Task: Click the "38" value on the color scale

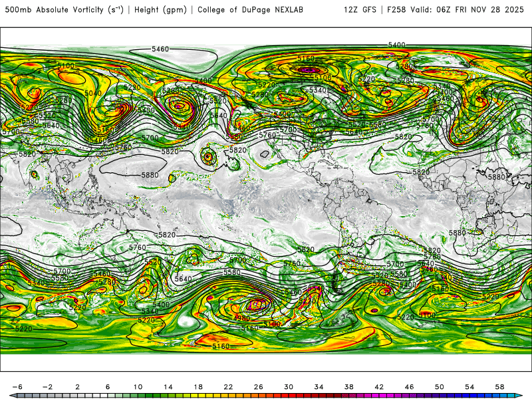Action: click(x=349, y=387)
